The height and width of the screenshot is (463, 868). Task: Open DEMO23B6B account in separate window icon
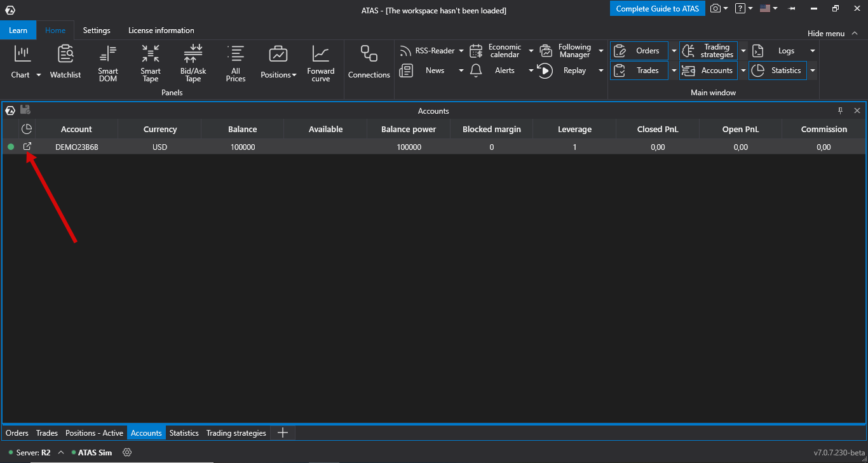pos(27,147)
